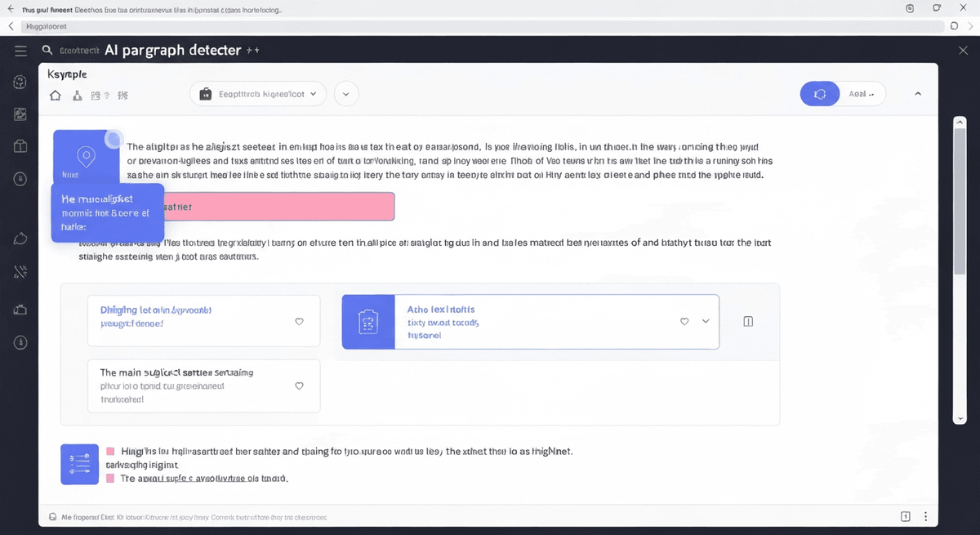Open the three-dot menu at the bottom right
The width and height of the screenshot is (980, 535).
924,516
